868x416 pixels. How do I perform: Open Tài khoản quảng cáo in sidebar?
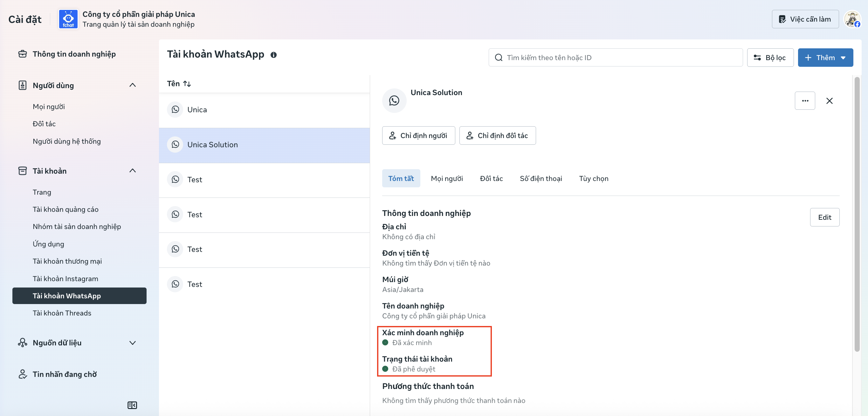point(65,209)
